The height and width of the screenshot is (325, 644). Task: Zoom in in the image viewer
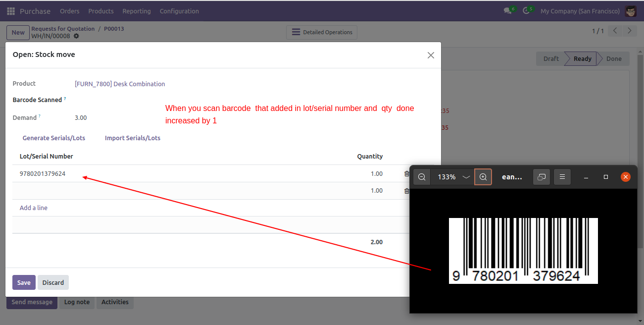click(x=483, y=177)
